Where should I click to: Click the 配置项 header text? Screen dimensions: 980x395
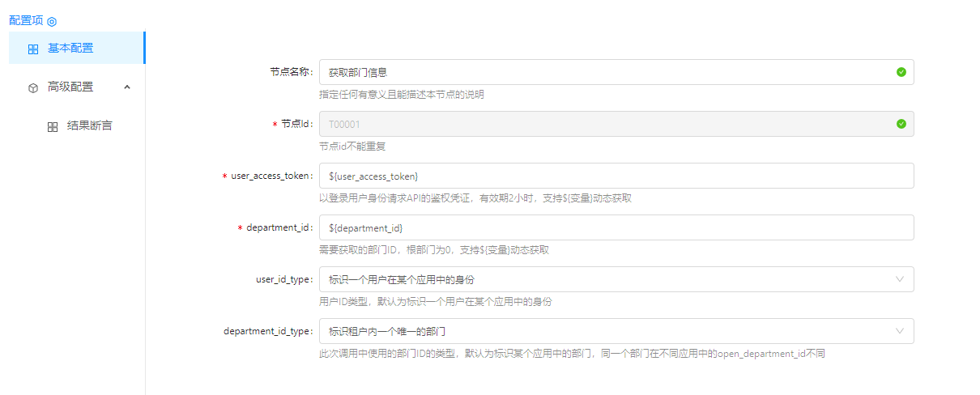26,20
